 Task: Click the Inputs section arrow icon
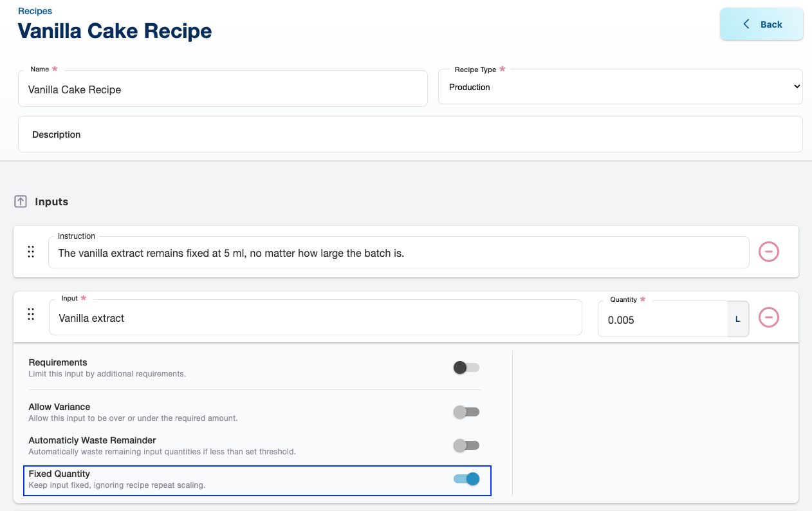pos(21,202)
